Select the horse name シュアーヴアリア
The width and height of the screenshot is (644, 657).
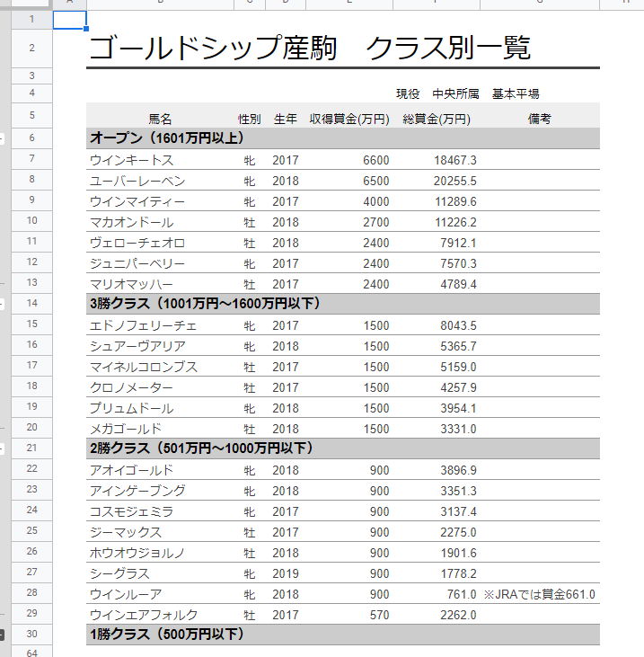(x=137, y=346)
